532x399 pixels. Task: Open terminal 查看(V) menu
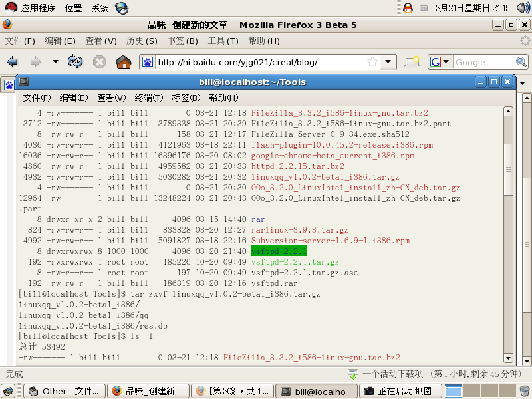[x=111, y=98]
